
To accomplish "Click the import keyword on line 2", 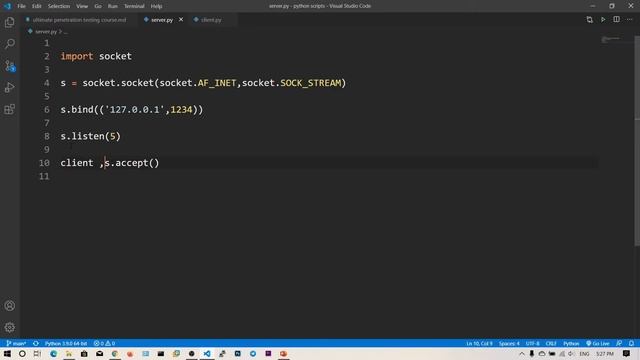I will pyautogui.click(x=77, y=56).
